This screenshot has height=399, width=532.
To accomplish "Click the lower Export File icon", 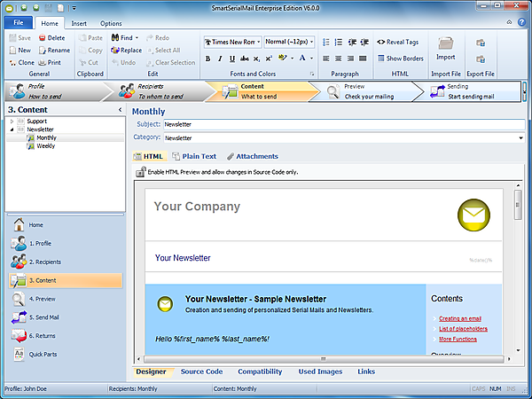I will [x=481, y=59].
